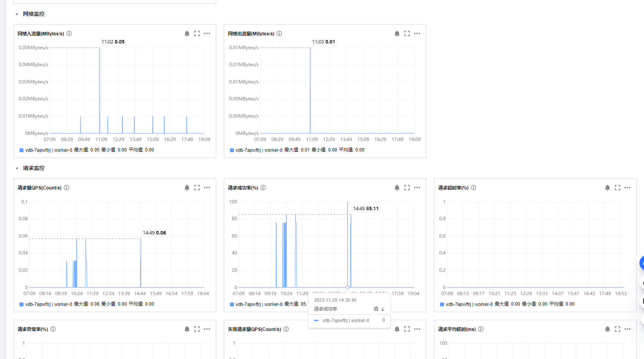Open more options for 请求异常率 chart
Image resolution: width=644 pixels, height=359 pixels.
(x=207, y=329)
